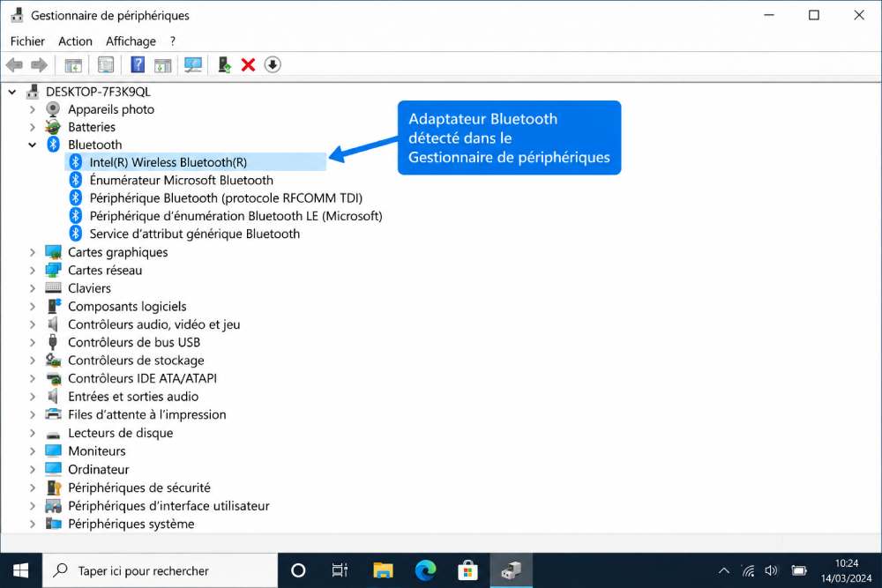
Task: Show hidden system tray icons
Action: (724, 571)
